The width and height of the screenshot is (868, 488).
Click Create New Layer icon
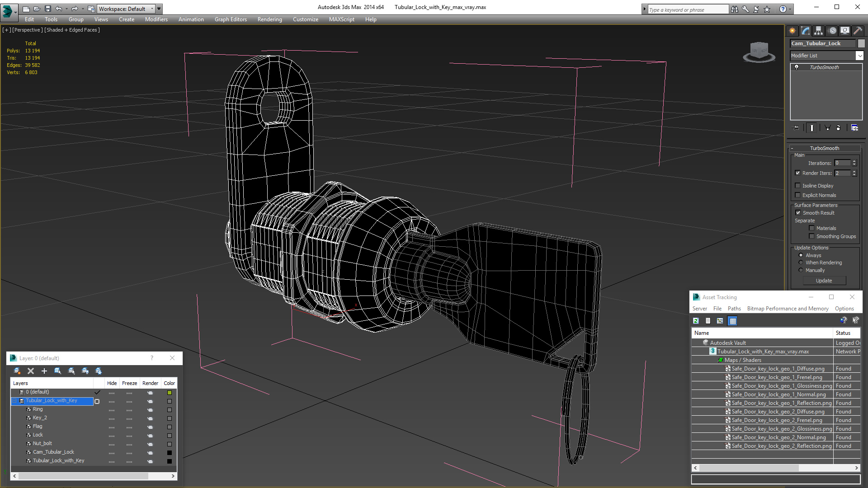click(x=17, y=371)
